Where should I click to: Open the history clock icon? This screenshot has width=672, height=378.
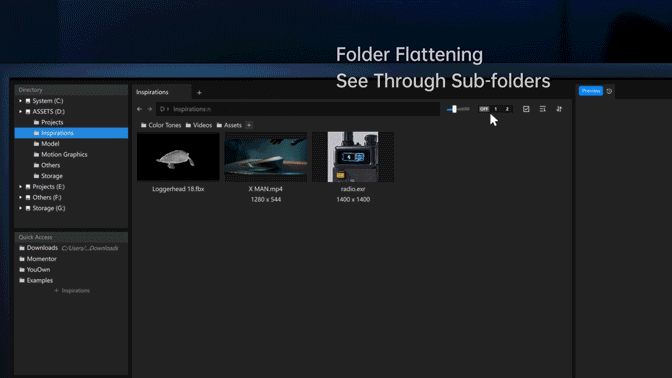(609, 91)
